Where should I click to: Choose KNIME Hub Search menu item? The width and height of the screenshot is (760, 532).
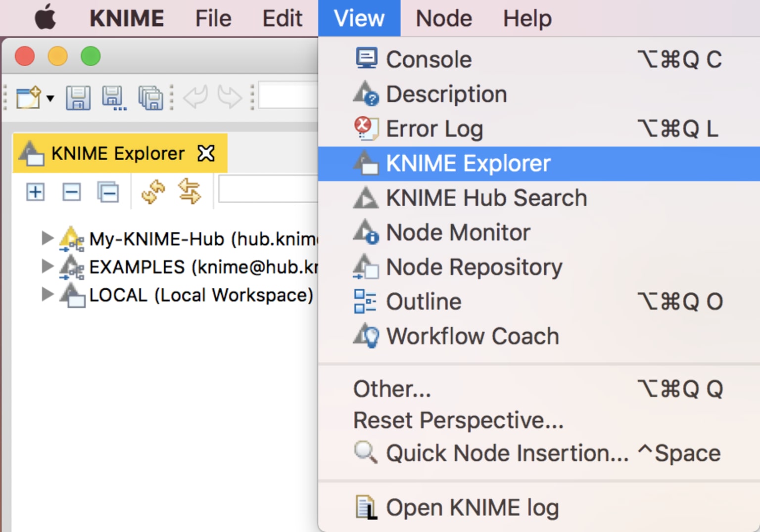(539, 198)
